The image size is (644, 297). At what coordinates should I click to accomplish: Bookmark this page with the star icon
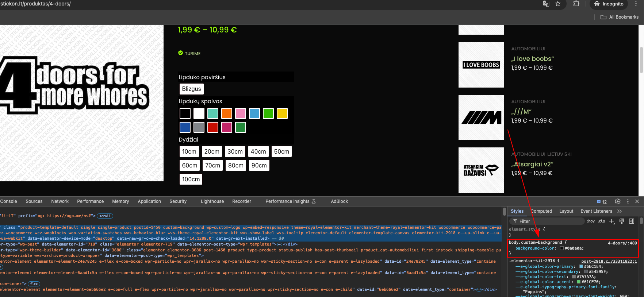coord(558,4)
